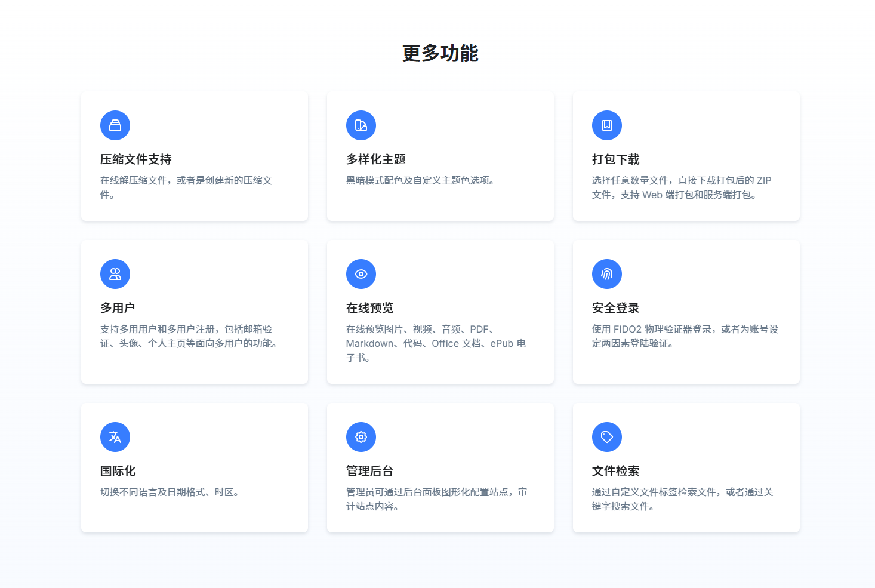This screenshot has height=588, width=875.
Task: Click the fingerprint icon above 安全登录
Action: pyautogui.click(x=607, y=274)
